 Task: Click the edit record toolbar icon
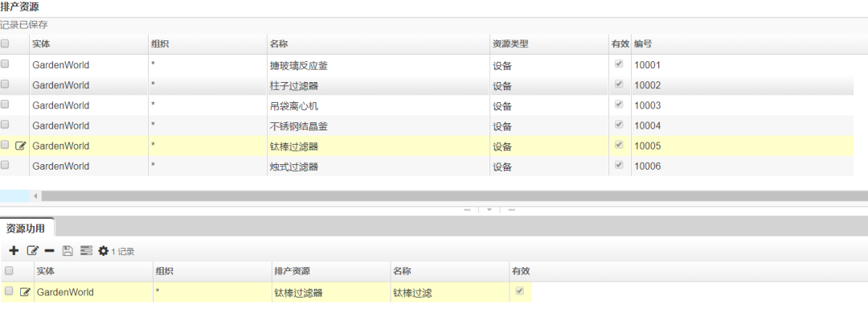click(x=33, y=251)
